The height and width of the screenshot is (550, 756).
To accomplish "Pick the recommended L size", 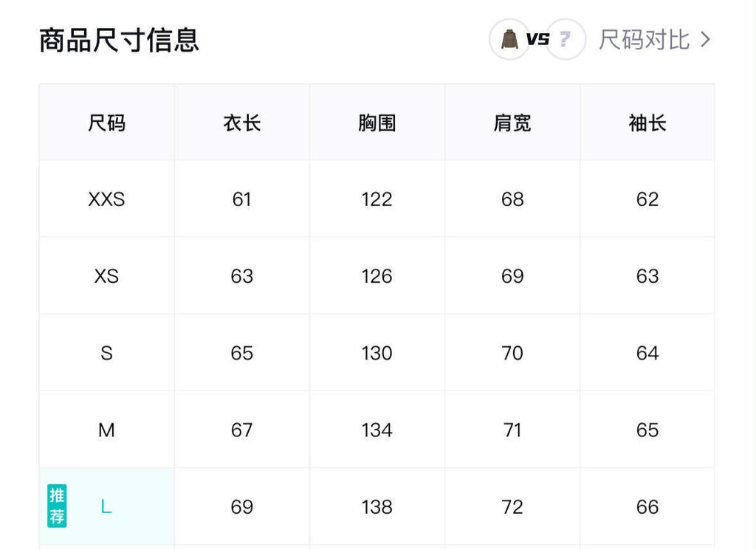I will pyautogui.click(x=106, y=506).
